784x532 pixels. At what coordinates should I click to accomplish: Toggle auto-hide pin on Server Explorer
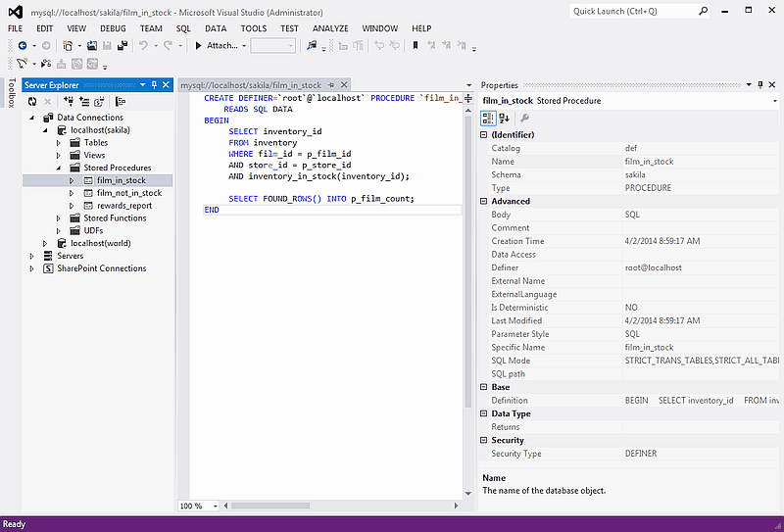(155, 85)
